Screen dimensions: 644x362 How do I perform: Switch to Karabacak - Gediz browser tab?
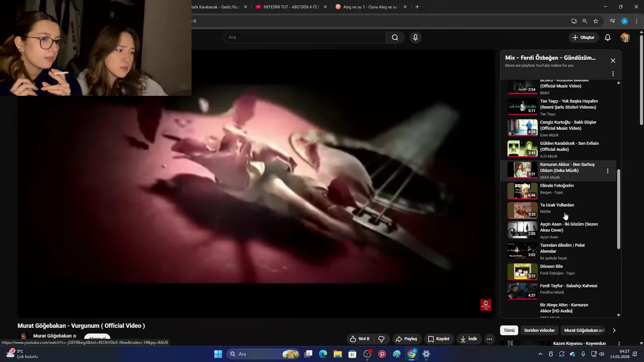point(215,7)
